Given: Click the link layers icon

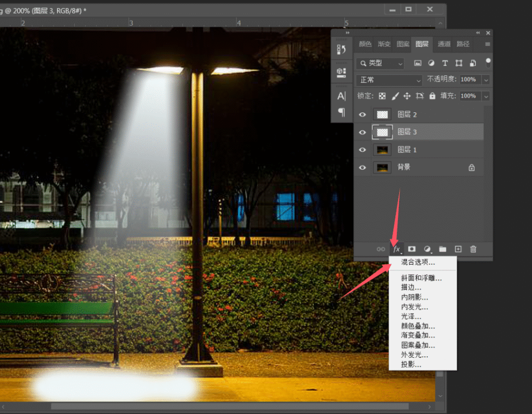Looking at the screenshot, I should click(381, 249).
